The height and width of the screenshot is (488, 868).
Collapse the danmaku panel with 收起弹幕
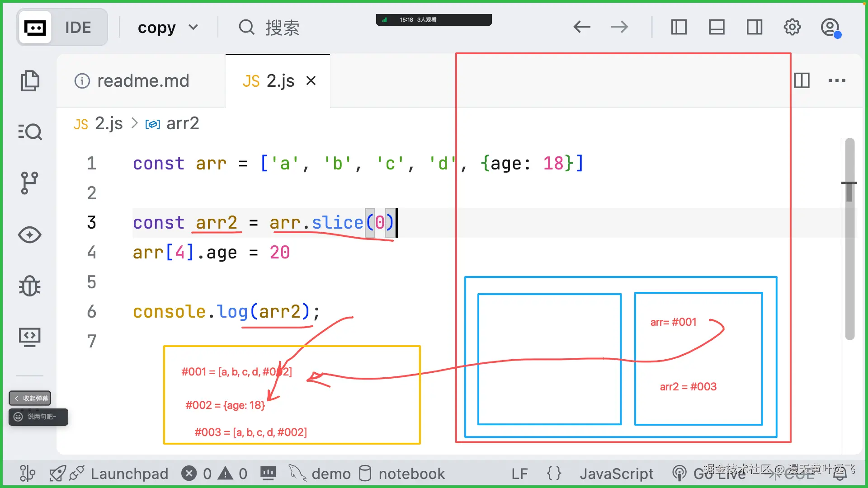(30, 398)
